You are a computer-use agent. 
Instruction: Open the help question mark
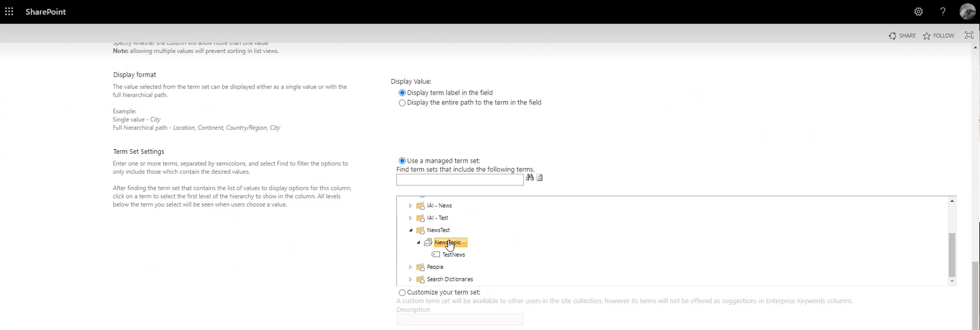pyautogui.click(x=943, y=12)
